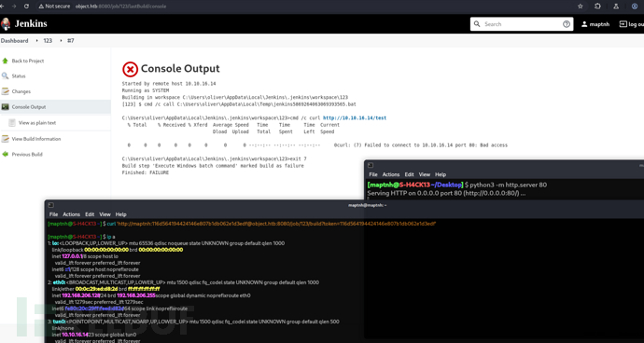The width and height of the screenshot is (644, 343).
Task: Click the Changes notepad icon
Action: pos(5,91)
